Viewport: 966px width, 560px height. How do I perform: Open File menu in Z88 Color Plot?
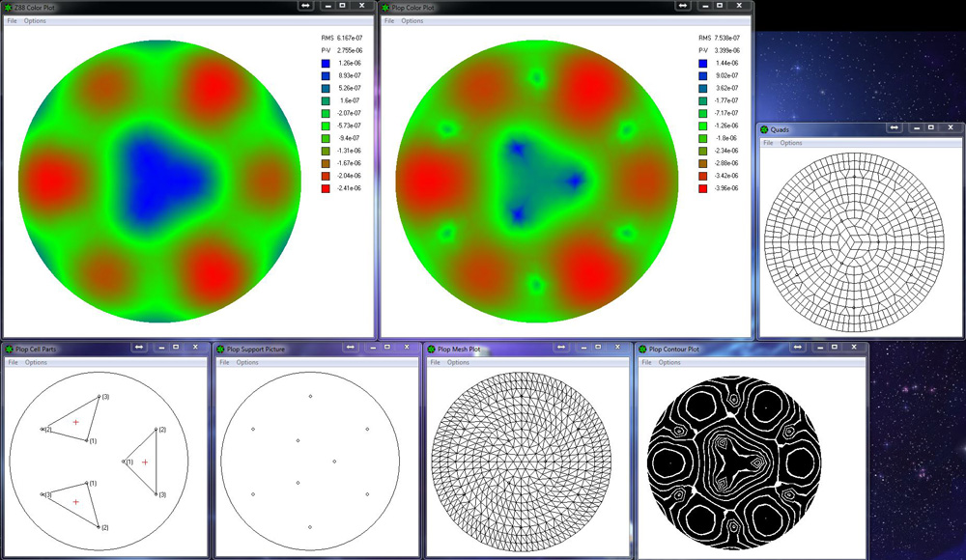click(12, 20)
